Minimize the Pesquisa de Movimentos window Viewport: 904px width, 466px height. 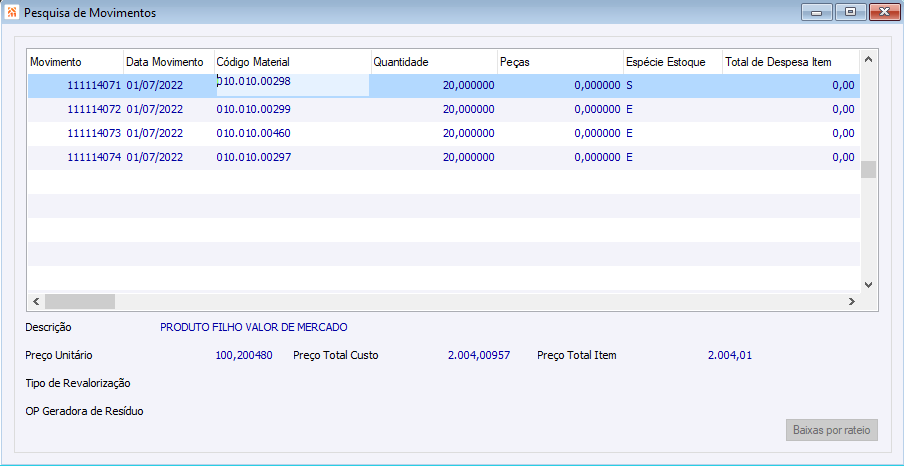pos(819,12)
